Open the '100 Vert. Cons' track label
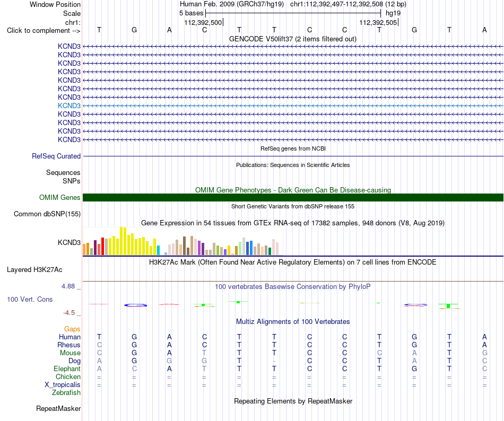Viewport: 504px width, 421px height. point(30,299)
